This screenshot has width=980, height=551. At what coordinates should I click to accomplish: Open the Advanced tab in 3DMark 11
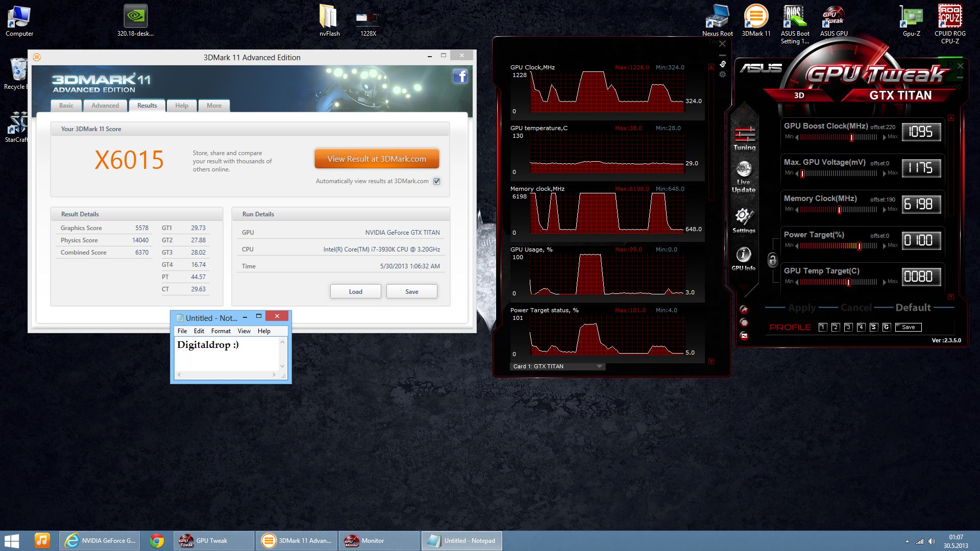[x=105, y=106]
